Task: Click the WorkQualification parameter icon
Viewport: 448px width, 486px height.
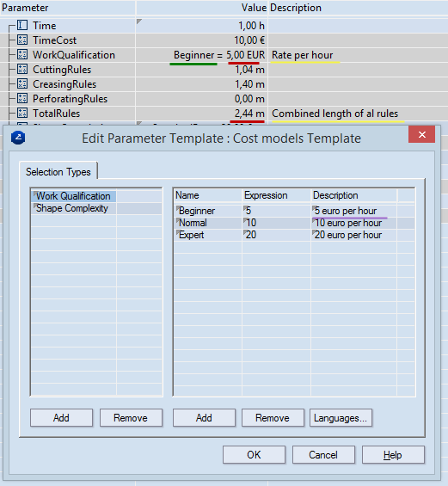Action: point(22,54)
